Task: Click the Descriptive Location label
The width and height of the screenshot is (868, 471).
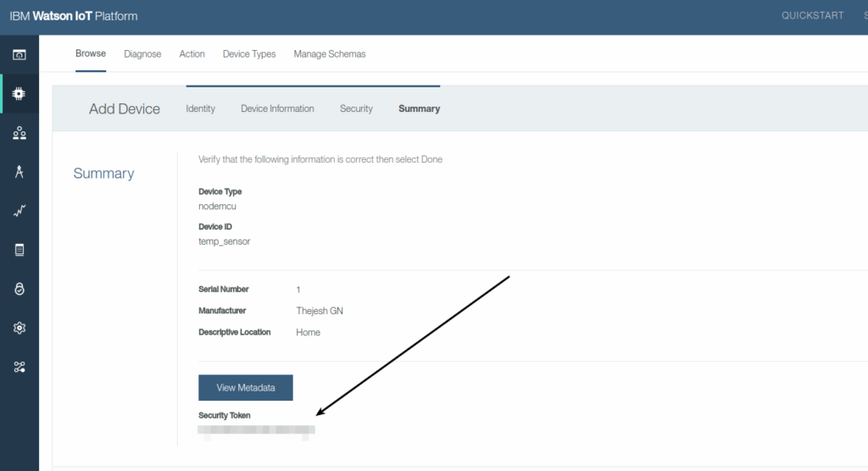Action: tap(234, 332)
